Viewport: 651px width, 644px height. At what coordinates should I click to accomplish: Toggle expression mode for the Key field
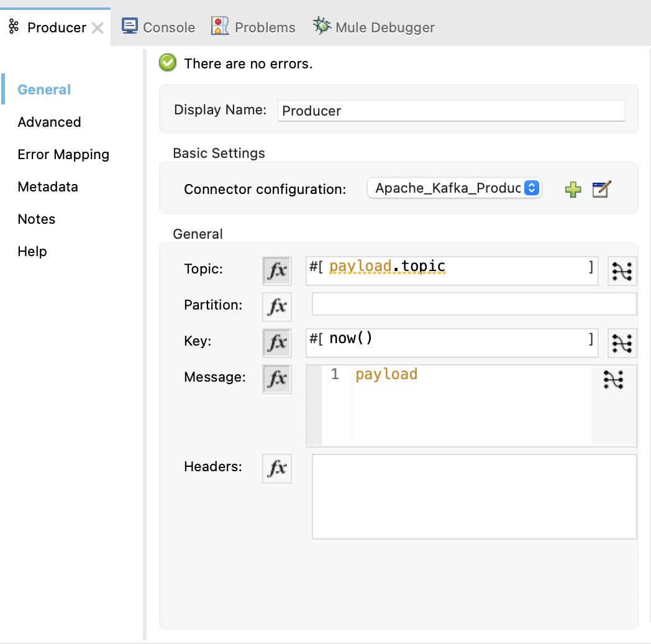276,343
